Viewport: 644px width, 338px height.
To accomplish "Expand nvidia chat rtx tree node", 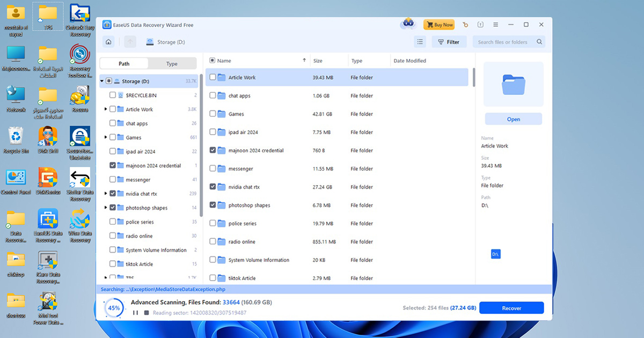I will tap(106, 194).
